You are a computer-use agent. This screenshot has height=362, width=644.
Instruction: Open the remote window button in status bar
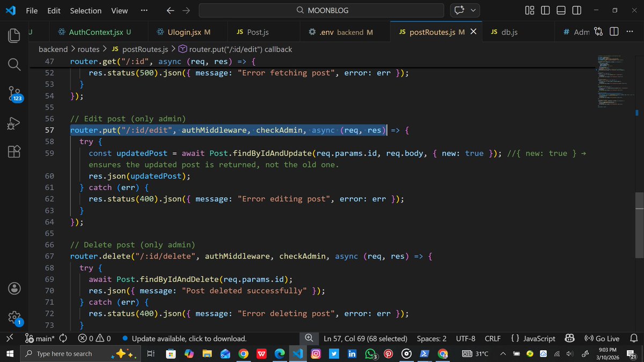pos(9,338)
